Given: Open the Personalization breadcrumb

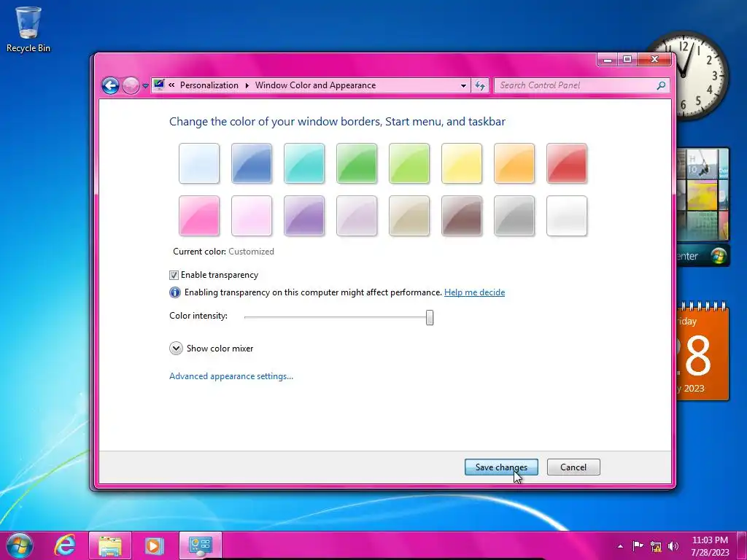Looking at the screenshot, I should point(209,85).
